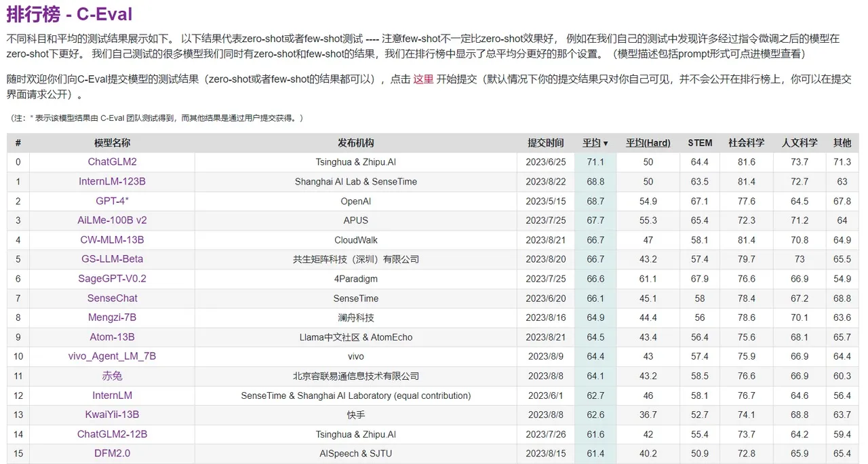Select the Llama中文社区 & AtomEcho cell
Screen dimensions: 868x464
(x=356, y=337)
